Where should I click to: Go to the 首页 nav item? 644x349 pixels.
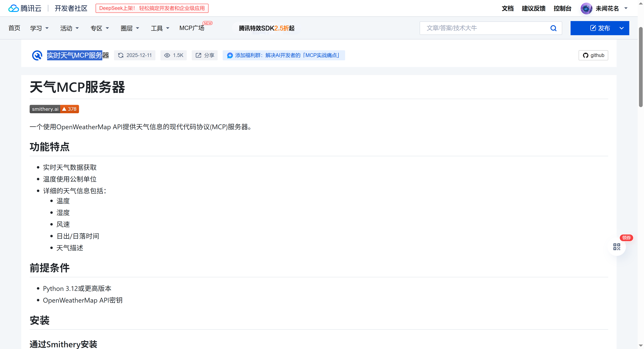pyautogui.click(x=14, y=28)
